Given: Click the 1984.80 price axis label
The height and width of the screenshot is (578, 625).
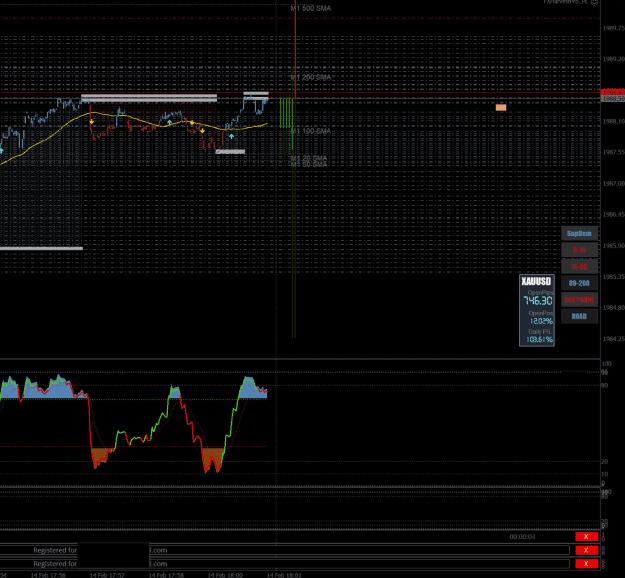Looking at the screenshot, I should tap(613, 307).
